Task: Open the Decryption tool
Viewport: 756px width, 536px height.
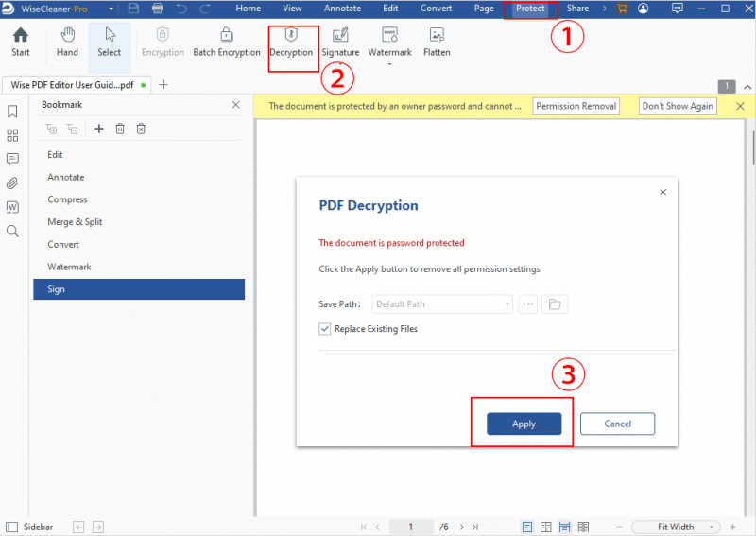Action: pyautogui.click(x=291, y=42)
